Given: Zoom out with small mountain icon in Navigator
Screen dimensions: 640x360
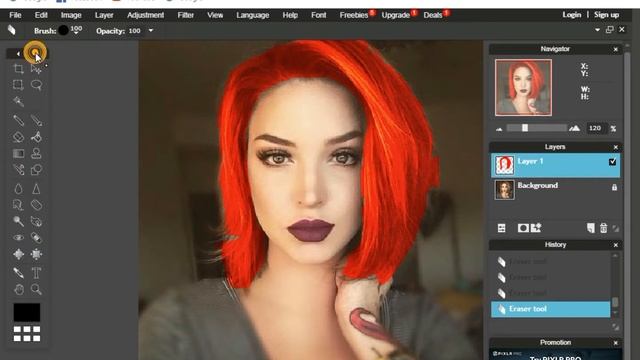Looking at the screenshot, I should pyautogui.click(x=499, y=129).
